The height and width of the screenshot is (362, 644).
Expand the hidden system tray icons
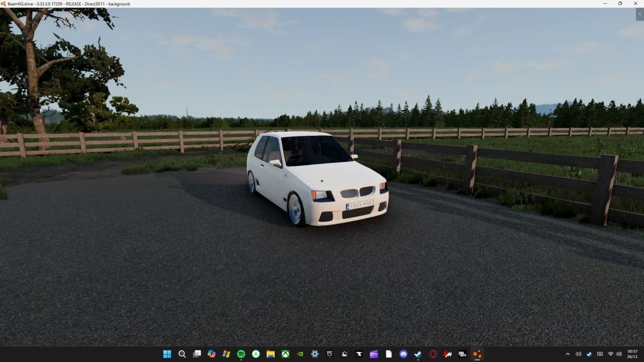[x=568, y=354]
